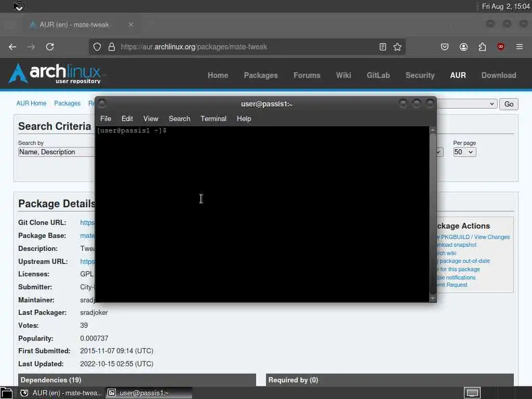
Task: Open the Terminal menu in the menu bar
Action: coord(214,119)
